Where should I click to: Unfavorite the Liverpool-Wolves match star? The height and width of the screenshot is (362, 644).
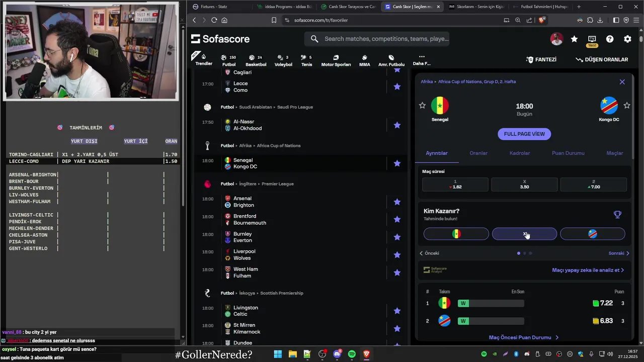[x=397, y=254]
